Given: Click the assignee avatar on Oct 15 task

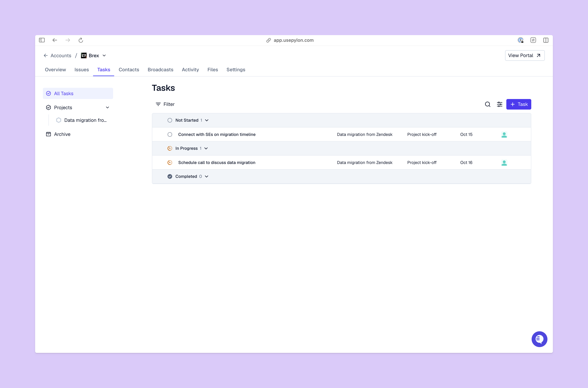Looking at the screenshot, I should coord(504,134).
